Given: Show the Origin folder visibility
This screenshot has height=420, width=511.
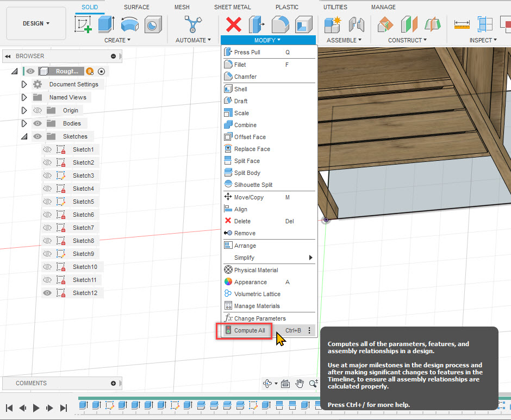Looking at the screenshot, I should tap(36, 110).
